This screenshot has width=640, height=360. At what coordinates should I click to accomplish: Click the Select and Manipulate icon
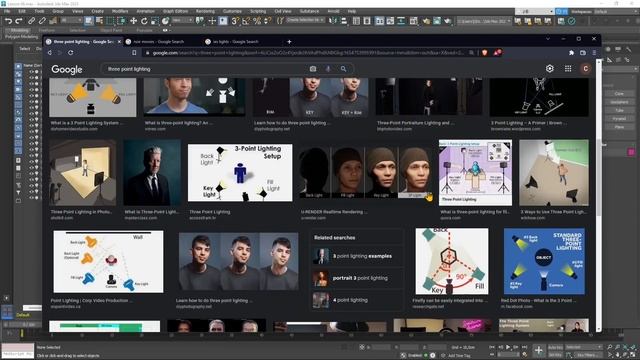(212, 21)
